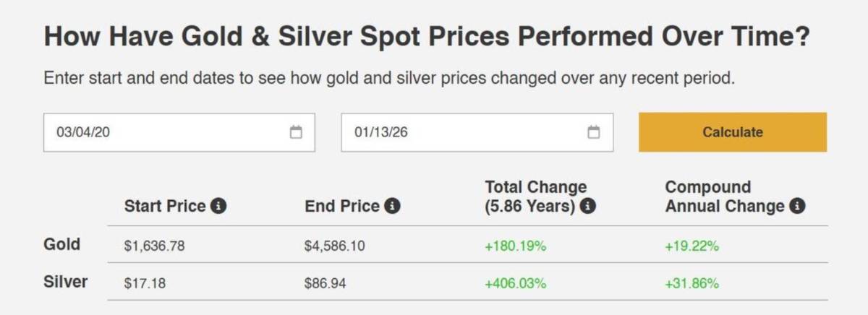Click Silver compound annual change +31.86%
This screenshot has height=315, width=868.
(692, 283)
